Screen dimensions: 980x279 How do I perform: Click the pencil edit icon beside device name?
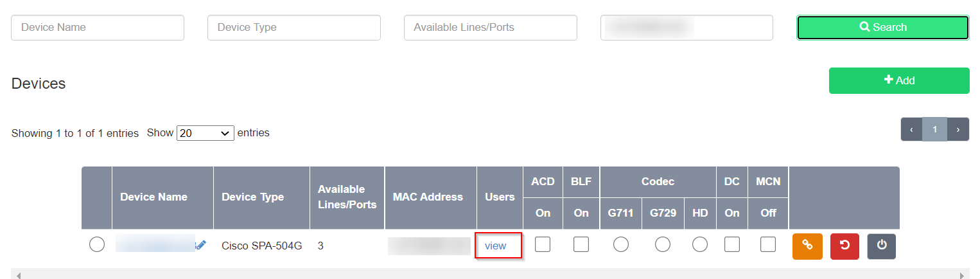click(x=201, y=245)
